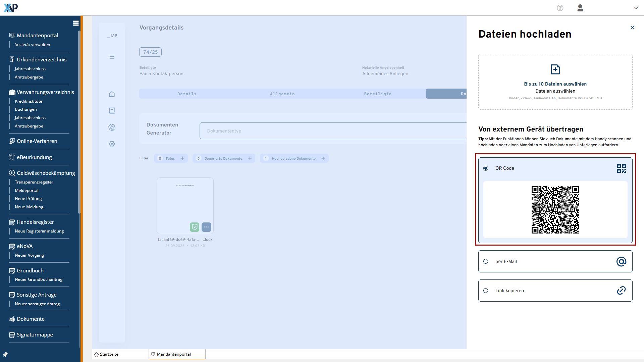Open Kreditinstitute entry

click(x=29, y=101)
